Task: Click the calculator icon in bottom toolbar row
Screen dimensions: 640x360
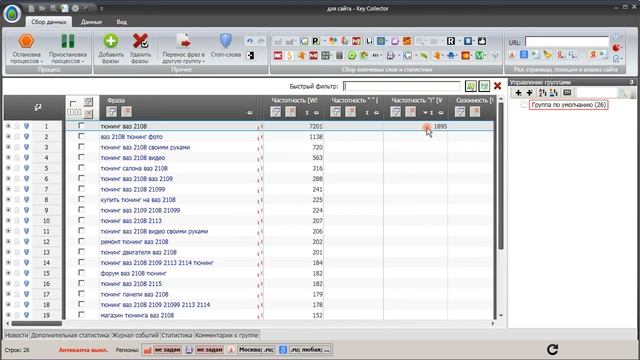Action: click(339, 55)
